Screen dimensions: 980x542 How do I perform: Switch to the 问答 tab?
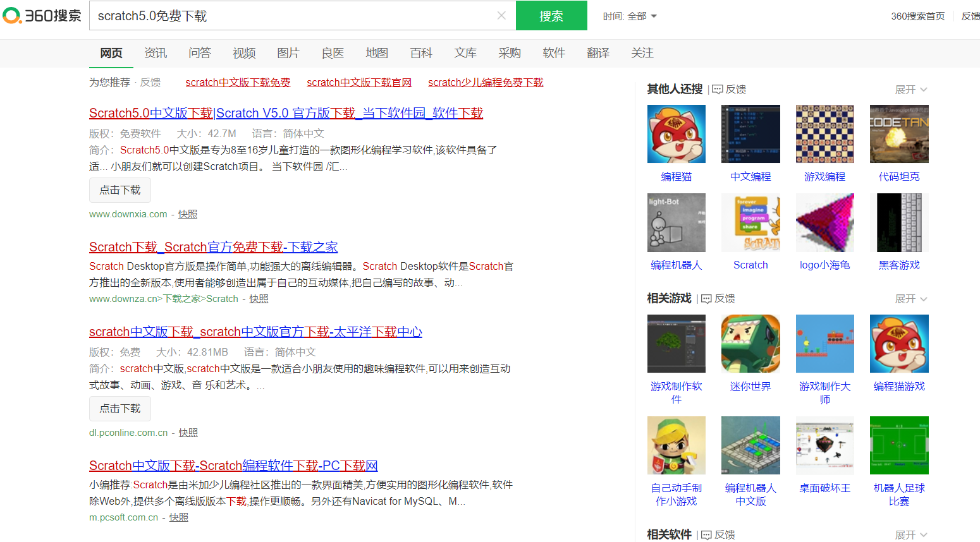point(200,53)
